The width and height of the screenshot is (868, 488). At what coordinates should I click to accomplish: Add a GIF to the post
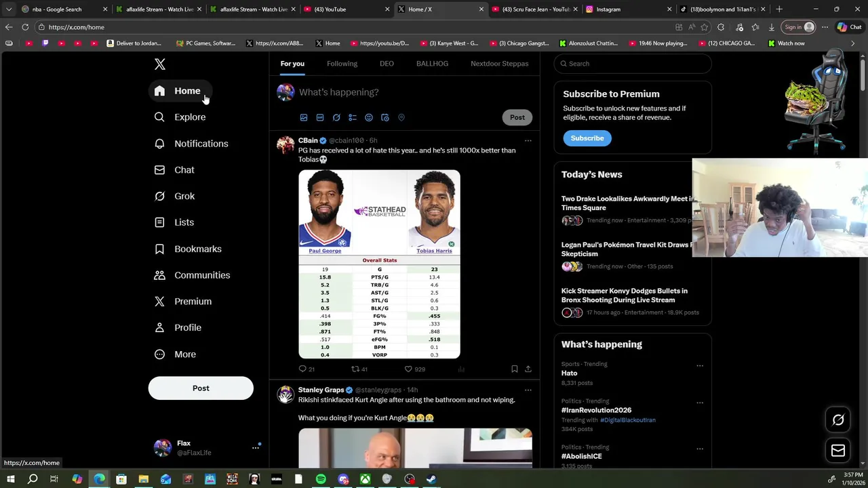tap(320, 118)
